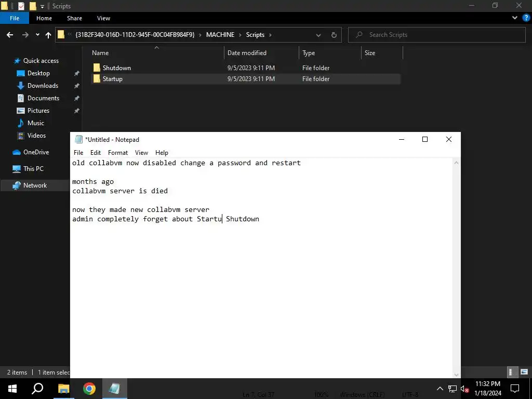
Task: Open address bar history dropdown
Action: click(x=318, y=35)
